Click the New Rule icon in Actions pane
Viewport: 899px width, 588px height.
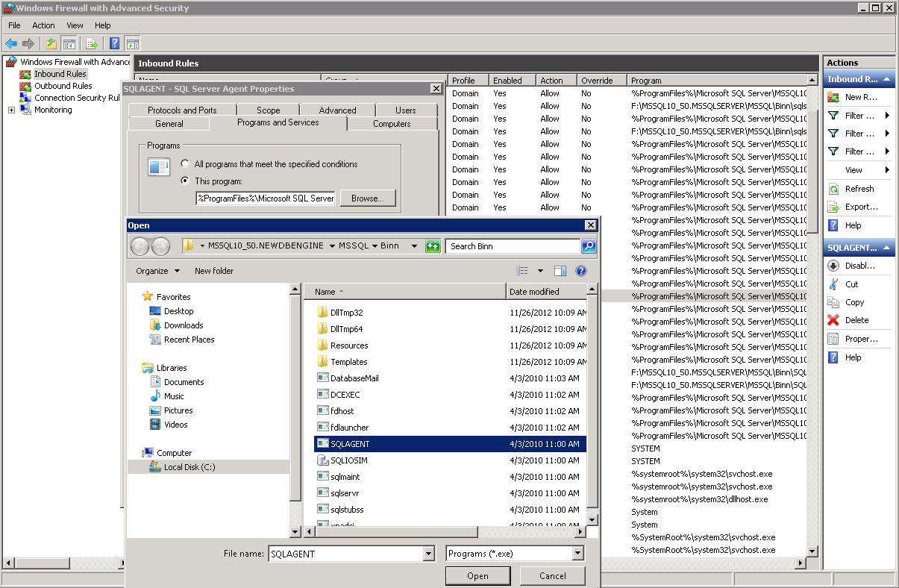pos(833,97)
